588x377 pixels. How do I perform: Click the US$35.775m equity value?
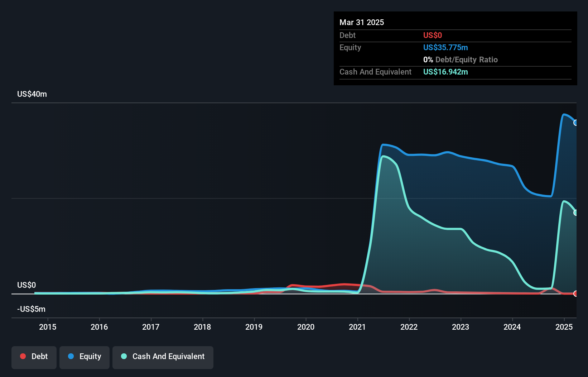(445, 47)
